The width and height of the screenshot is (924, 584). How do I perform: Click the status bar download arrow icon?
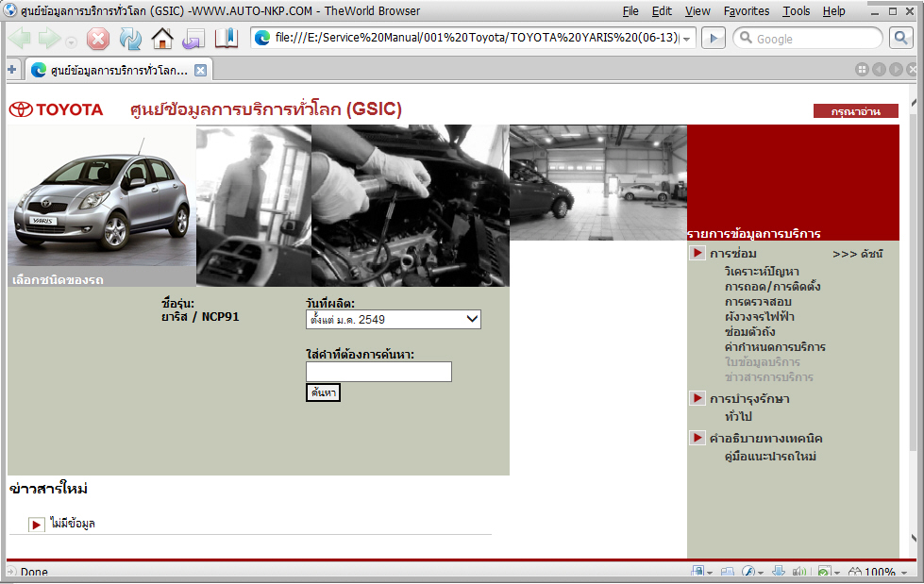[779, 572]
